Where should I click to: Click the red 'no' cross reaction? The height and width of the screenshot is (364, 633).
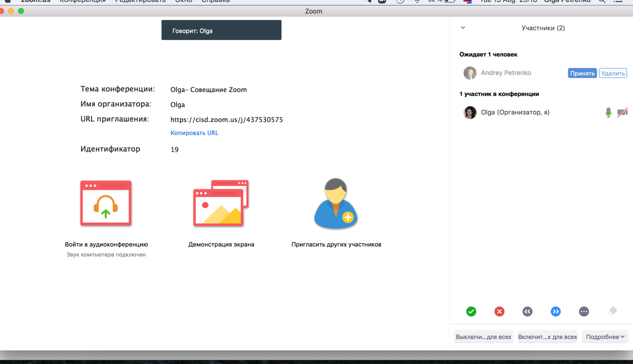[499, 311]
